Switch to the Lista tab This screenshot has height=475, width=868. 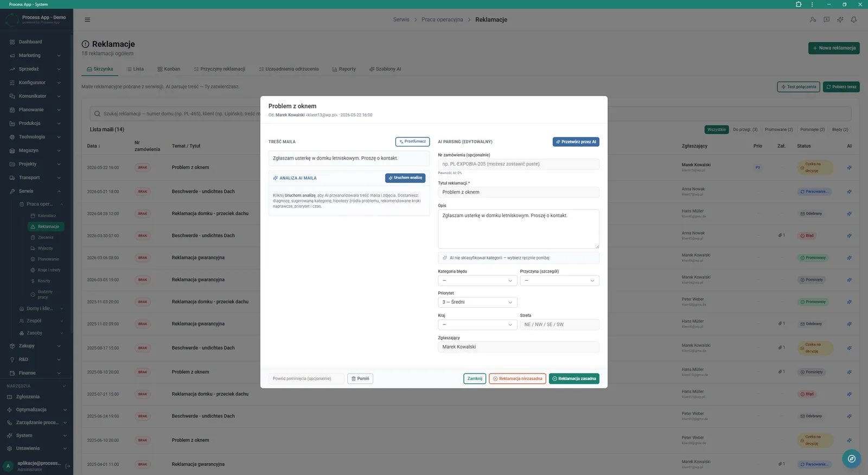pyautogui.click(x=135, y=69)
